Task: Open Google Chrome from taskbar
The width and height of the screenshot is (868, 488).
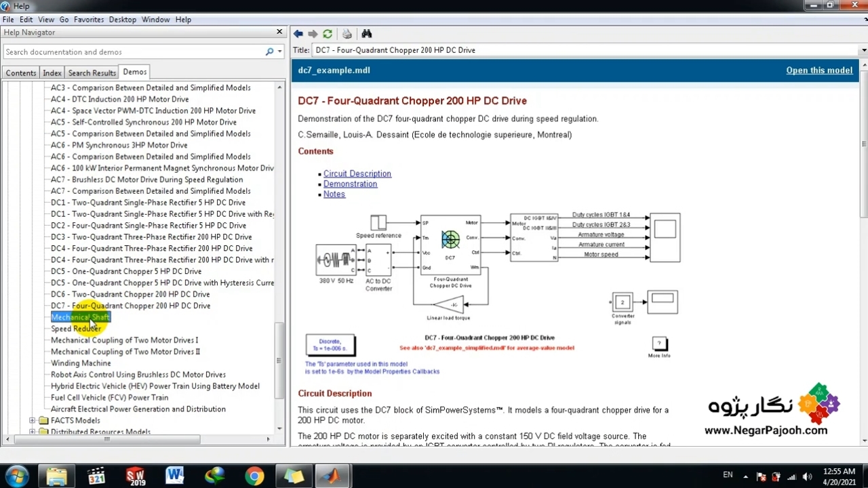Action: coord(254,476)
